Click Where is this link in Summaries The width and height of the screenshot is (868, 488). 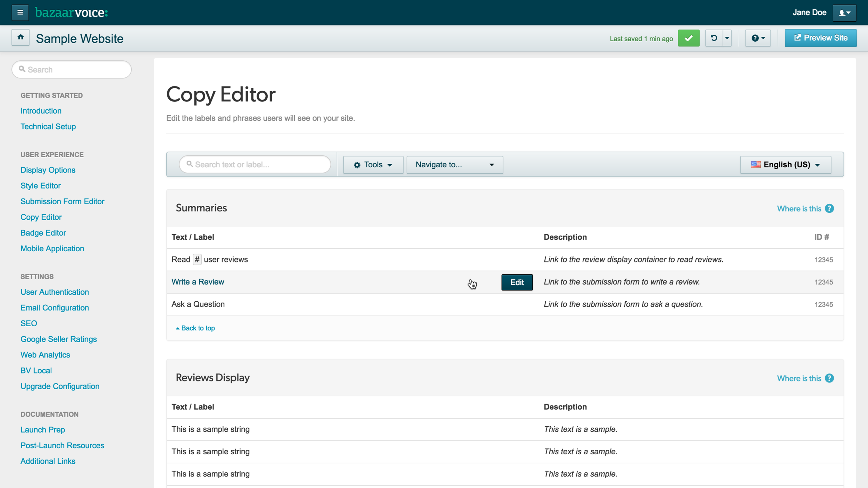(x=799, y=209)
